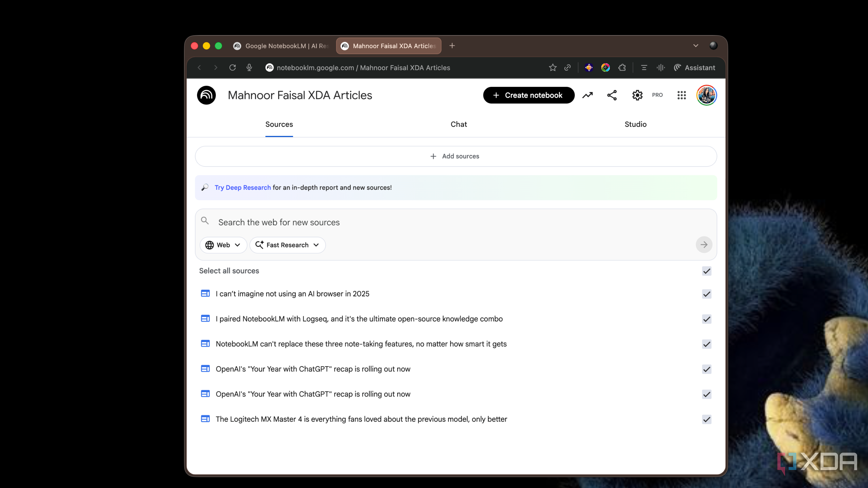868x488 pixels.
Task: Click the source icon beside the note-taking features article
Action: pyautogui.click(x=205, y=344)
